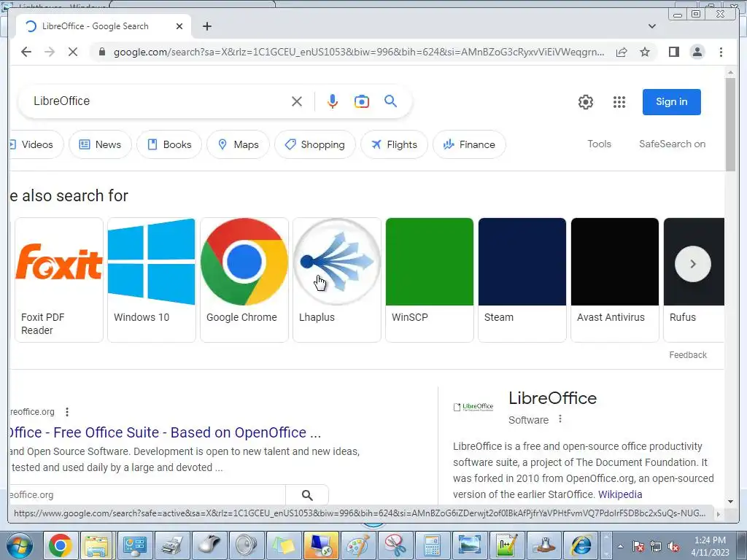
Task: Click the LibreOffice logo in knowledge panel
Action: pyautogui.click(x=473, y=407)
